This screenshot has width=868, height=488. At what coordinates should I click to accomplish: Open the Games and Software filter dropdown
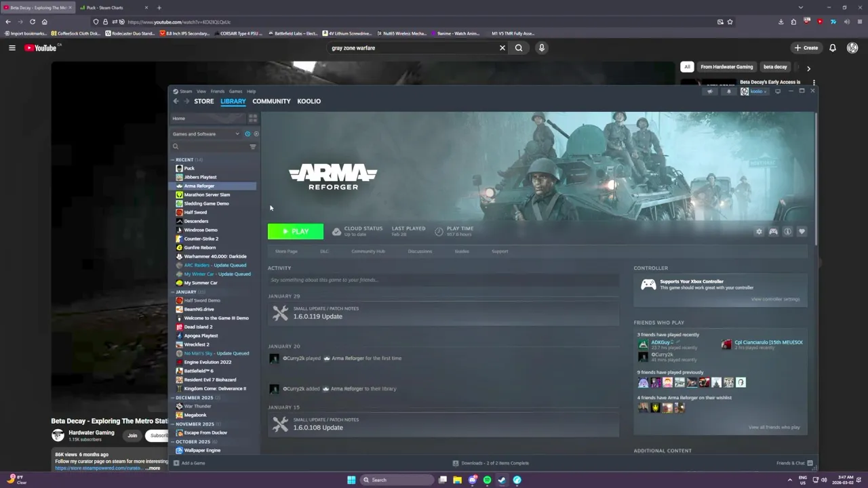click(206, 134)
